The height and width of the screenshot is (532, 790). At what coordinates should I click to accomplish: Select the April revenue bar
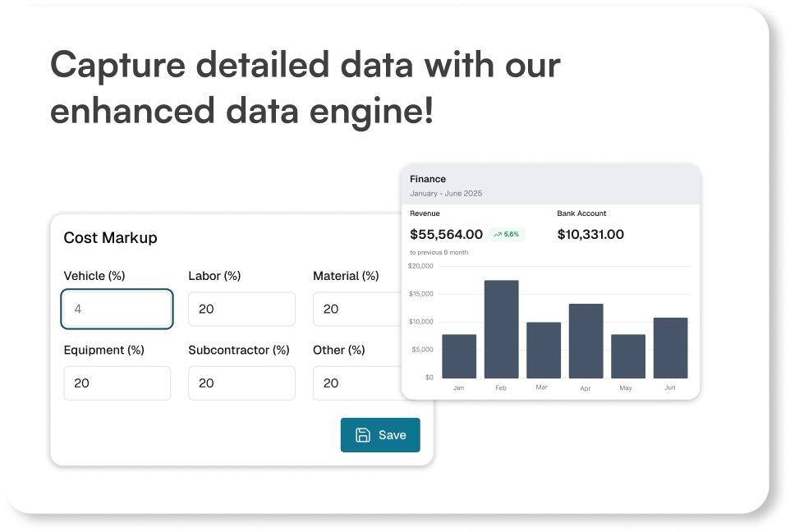pos(586,341)
